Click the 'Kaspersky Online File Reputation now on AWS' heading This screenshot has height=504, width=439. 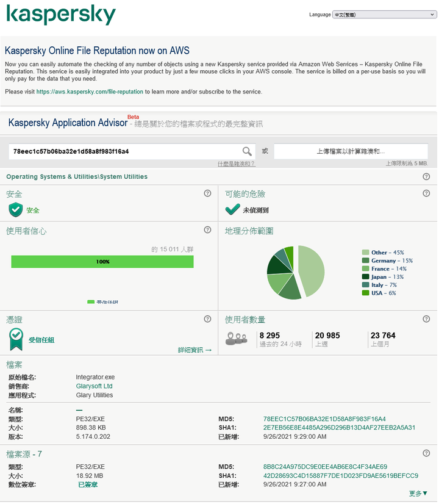pos(97,51)
